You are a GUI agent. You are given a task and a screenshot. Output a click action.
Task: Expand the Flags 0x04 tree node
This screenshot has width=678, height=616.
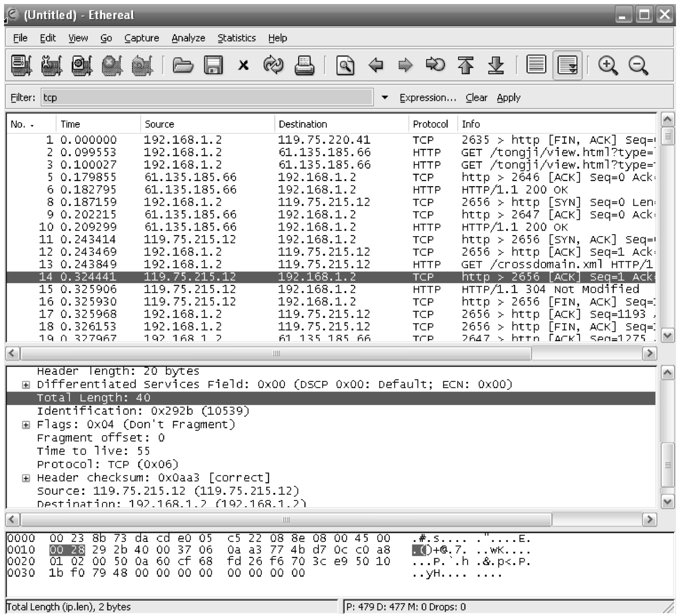pyautogui.click(x=26, y=425)
